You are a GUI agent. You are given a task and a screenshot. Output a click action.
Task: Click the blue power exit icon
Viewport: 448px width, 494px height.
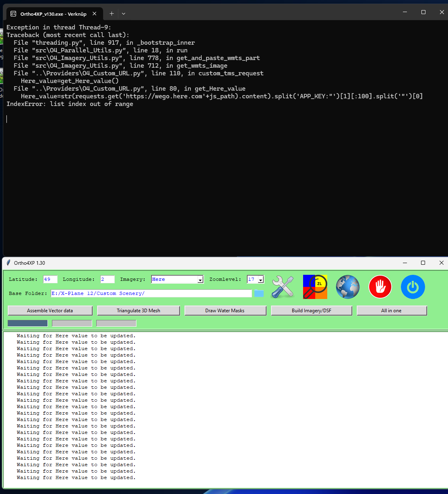click(413, 287)
